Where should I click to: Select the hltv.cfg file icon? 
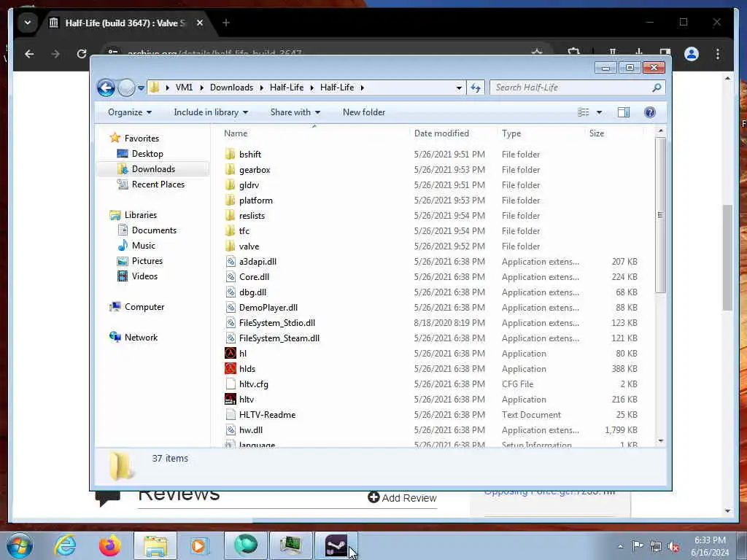pyautogui.click(x=231, y=384)
